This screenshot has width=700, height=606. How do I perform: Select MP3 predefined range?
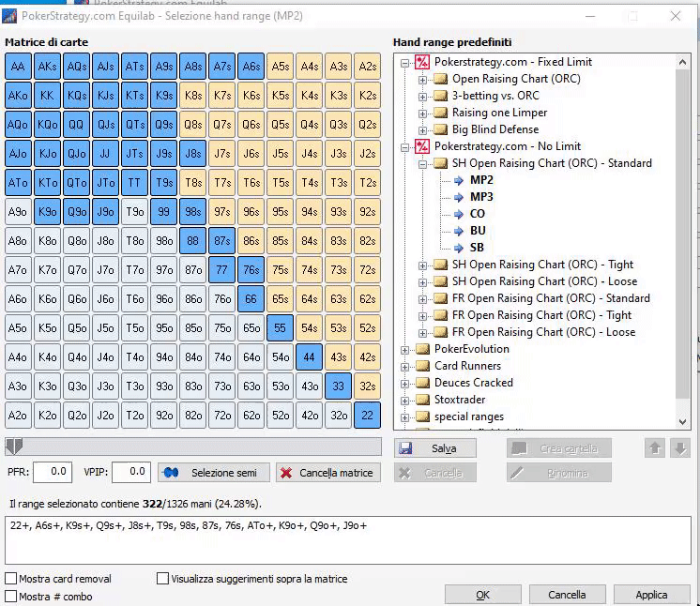(481, 197)
